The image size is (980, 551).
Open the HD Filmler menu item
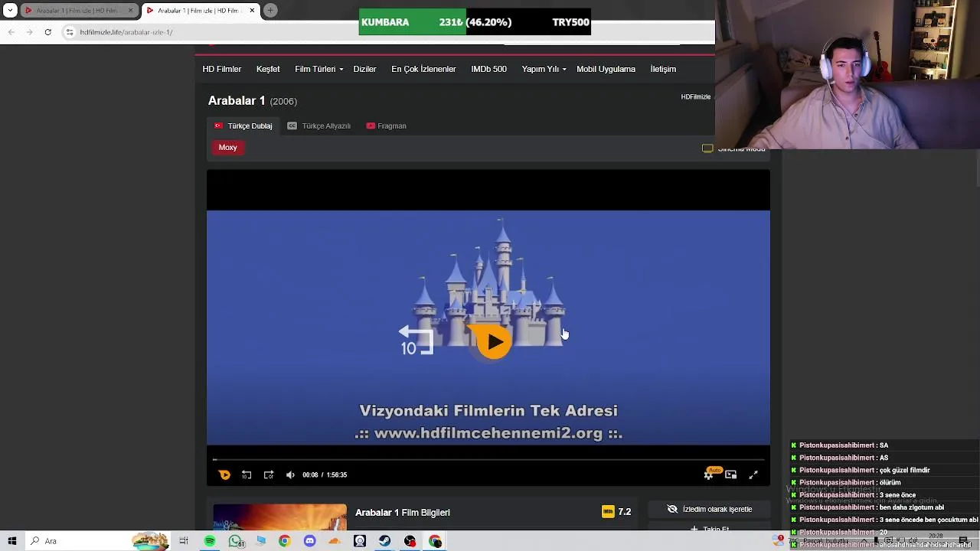pos(222,69)
